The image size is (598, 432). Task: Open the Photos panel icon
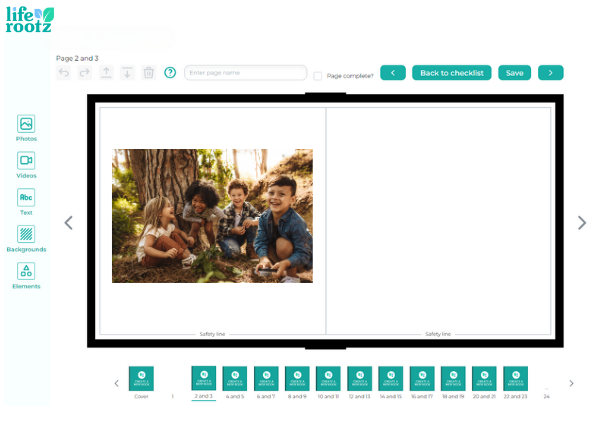pyautogui.click(x=26, y=124)
